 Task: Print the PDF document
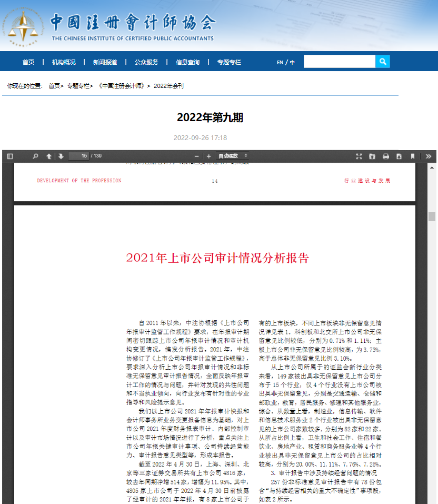(x=385, y=156)
